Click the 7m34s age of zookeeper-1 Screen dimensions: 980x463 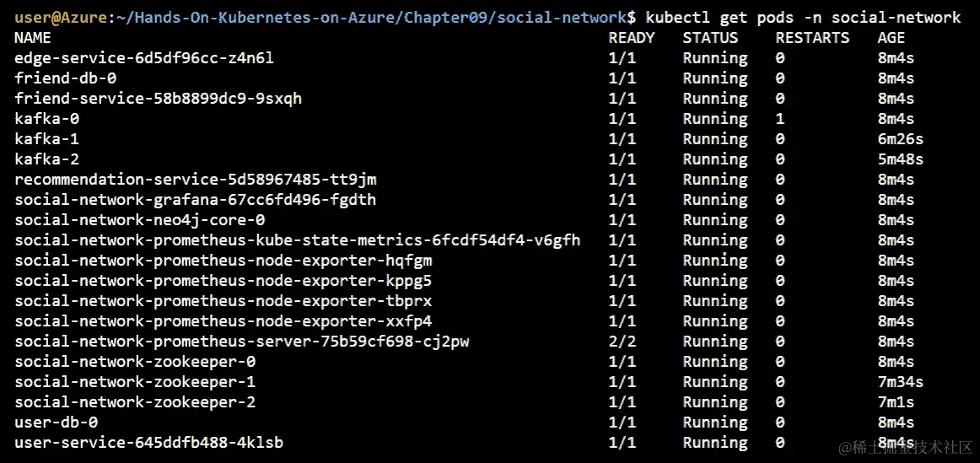pyautogui.click(x=900, y=382)
